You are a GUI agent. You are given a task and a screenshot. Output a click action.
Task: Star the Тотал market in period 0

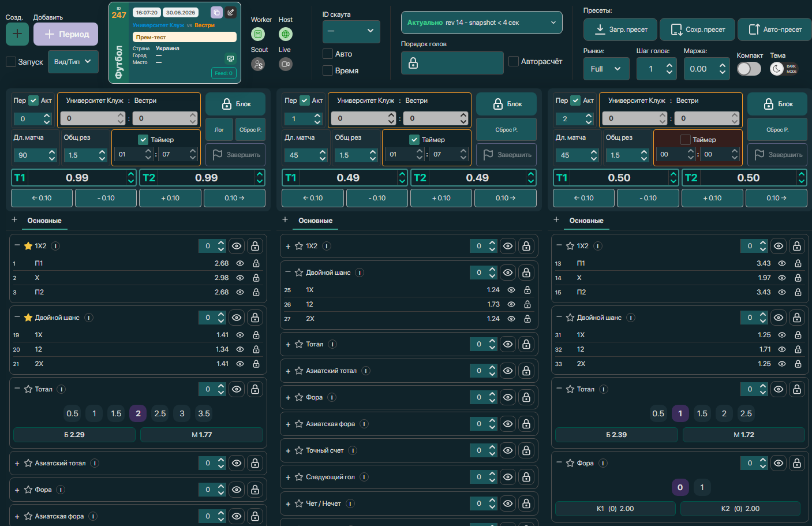(28, 389)
